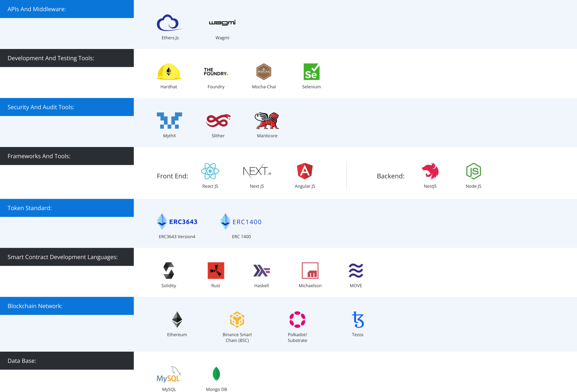
Task: Click the Blockchain Network header
Action: pos(67,306)
